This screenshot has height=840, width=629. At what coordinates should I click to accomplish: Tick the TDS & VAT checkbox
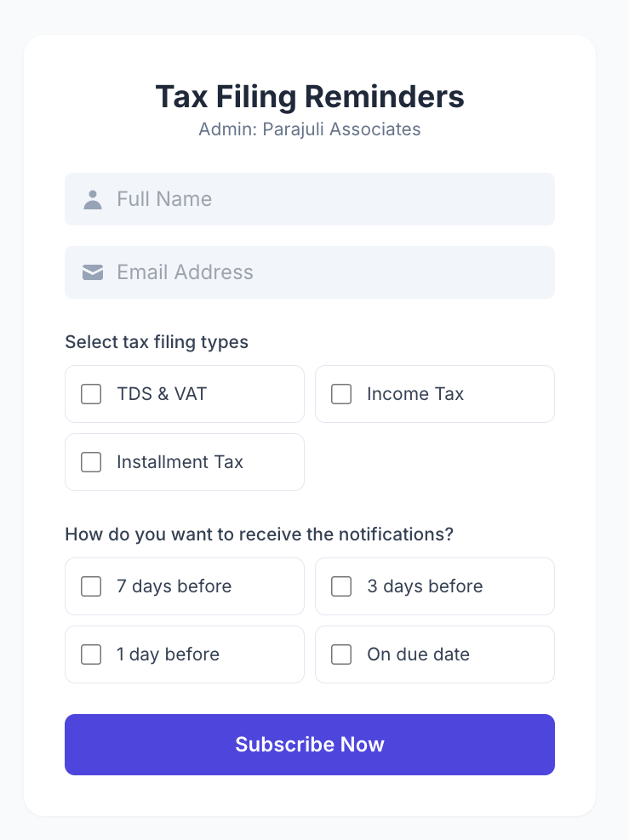(x=91, y=394)
